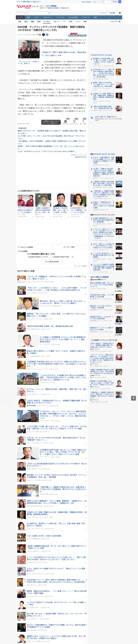
Task: Open the エキスパート tab
Action: (x=48, y=17)
